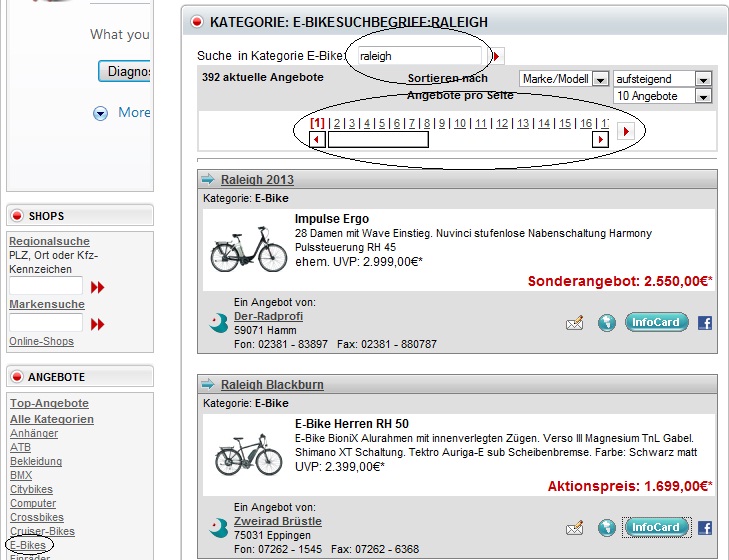729x560 pixels.
Task: Send email to Zweirad Brüstle via envelope icon
Action: [x=575, y=527]
